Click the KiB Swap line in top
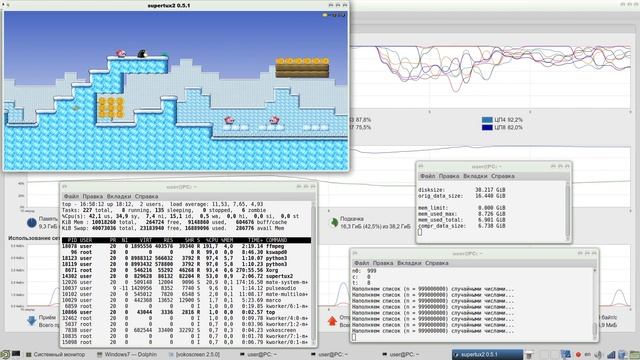The height and width of the screenshot is (360, 640). [x=175, y=228]
